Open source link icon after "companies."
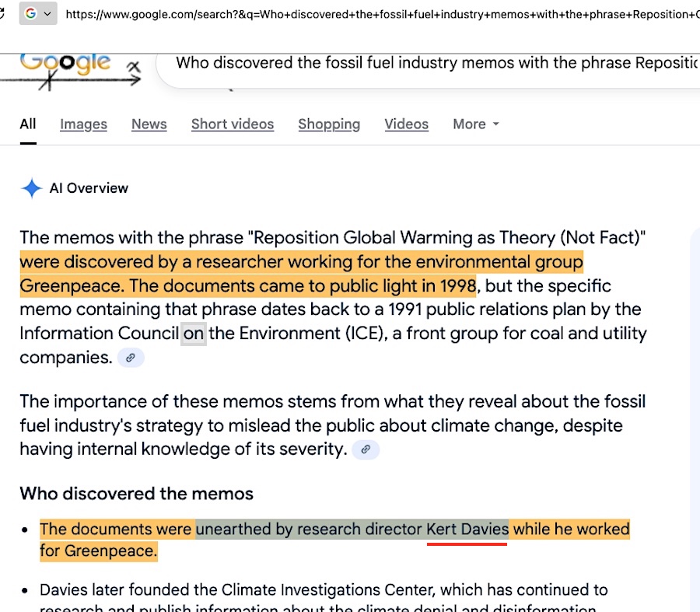 click(x=131, y=358)
